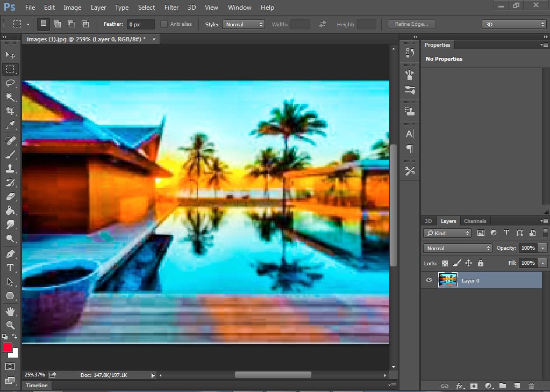Select the Move tool
Viewport: 550px width, 392px height.
10,55
